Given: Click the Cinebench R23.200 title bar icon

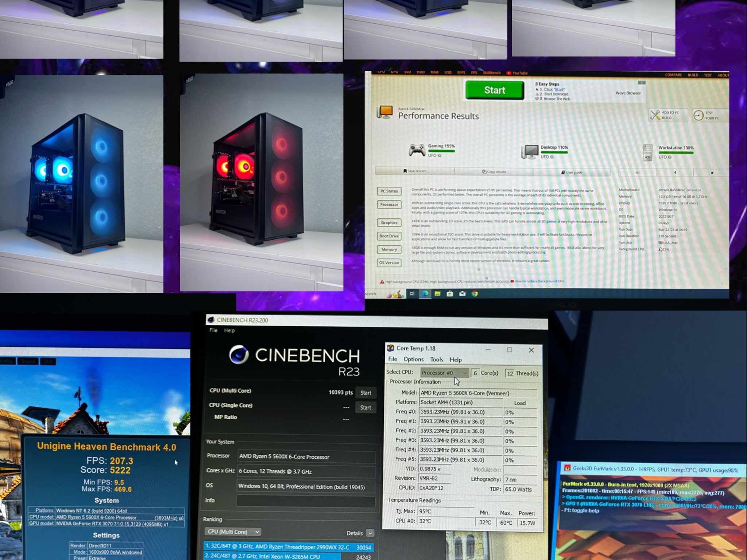Looking at the screenshot, I should 211,320.
